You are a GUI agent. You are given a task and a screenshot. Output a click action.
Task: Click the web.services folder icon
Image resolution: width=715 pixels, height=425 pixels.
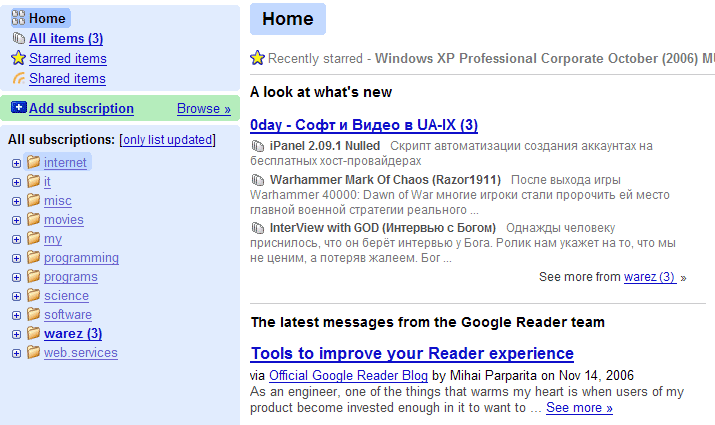tap(33, 352)
